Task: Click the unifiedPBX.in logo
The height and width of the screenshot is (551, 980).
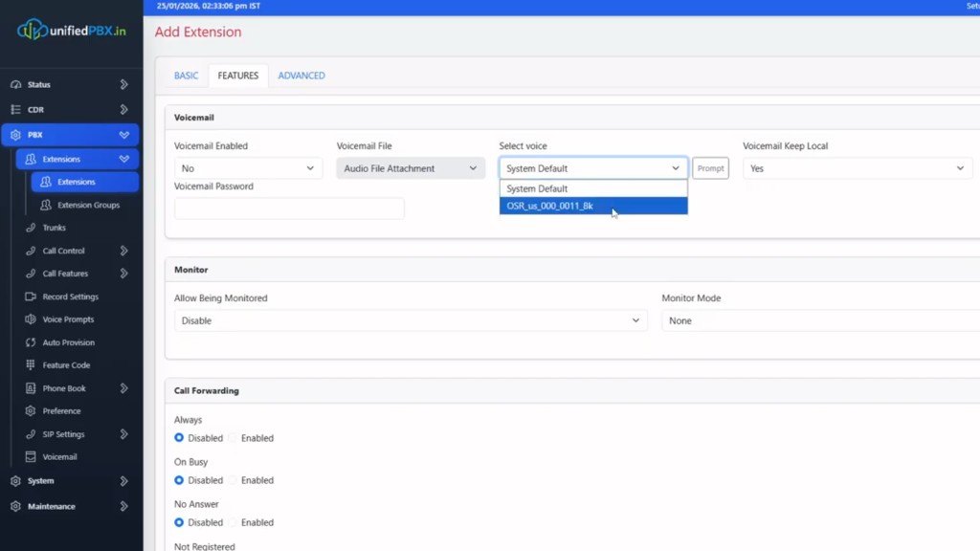Action: [71, 30]
